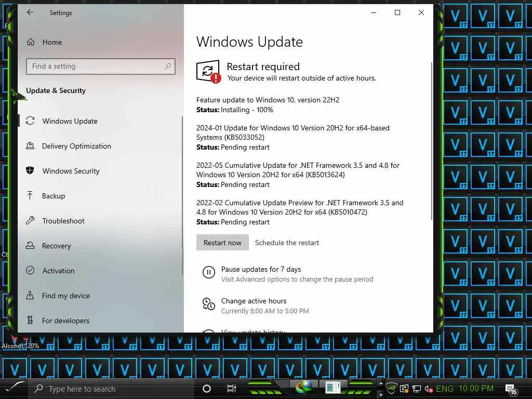The image size is (532, 399).
Task: Go back using the Settings back arrow
Action: click(x=30, y=12)
